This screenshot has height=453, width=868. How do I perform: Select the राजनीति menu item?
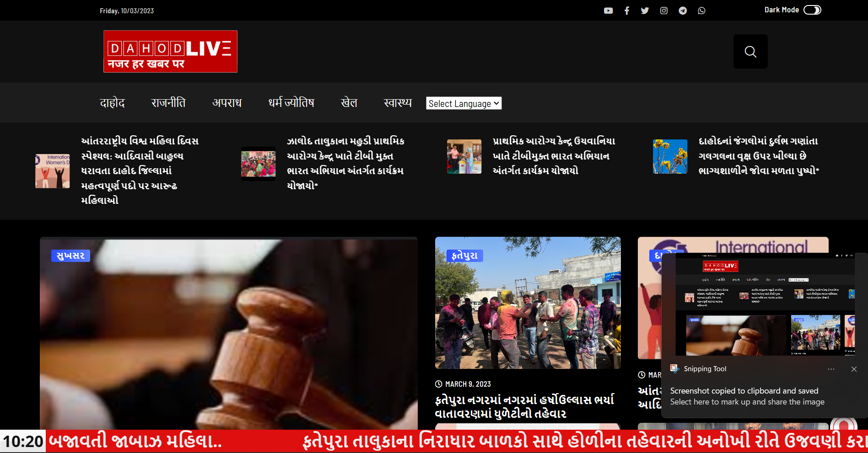click(168, 103)
